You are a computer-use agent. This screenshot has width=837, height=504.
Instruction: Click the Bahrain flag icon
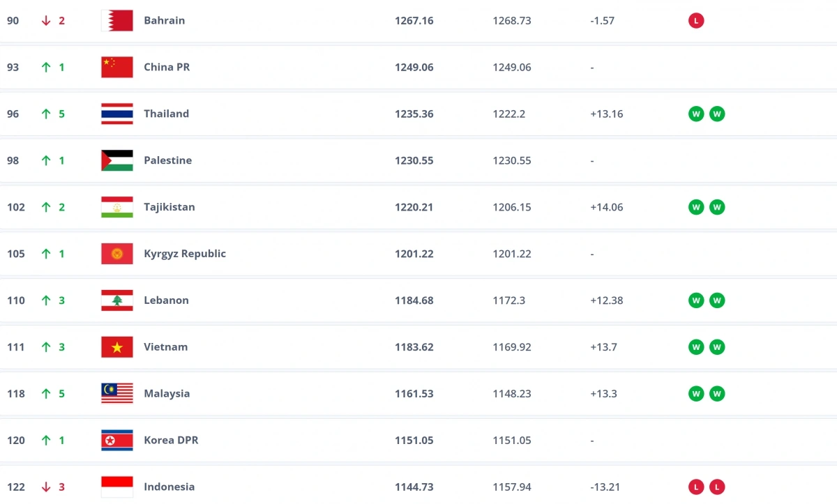tap(116, 20)
